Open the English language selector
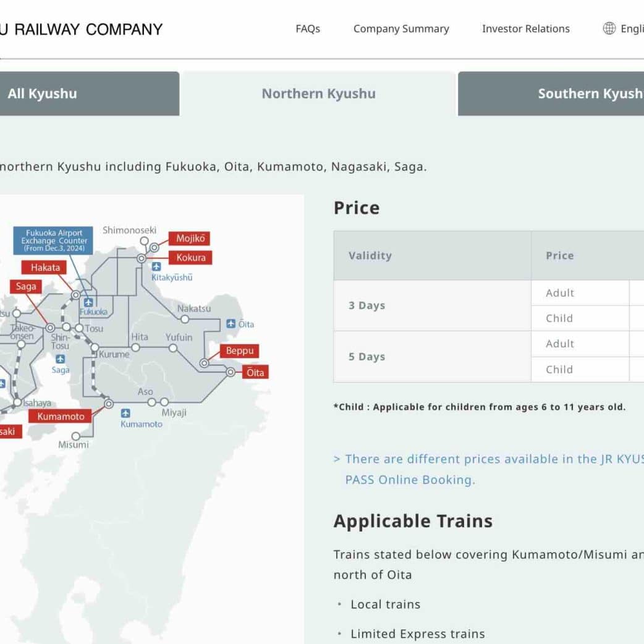The image size is (644, 644). [x=630, y=28]
